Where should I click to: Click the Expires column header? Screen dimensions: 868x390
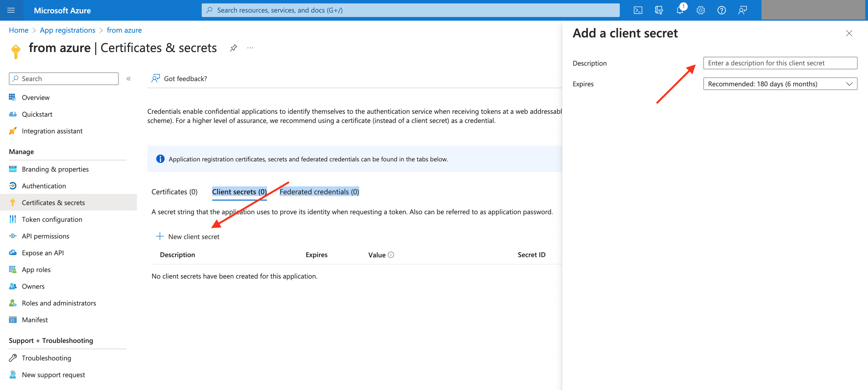pos(316,255)
